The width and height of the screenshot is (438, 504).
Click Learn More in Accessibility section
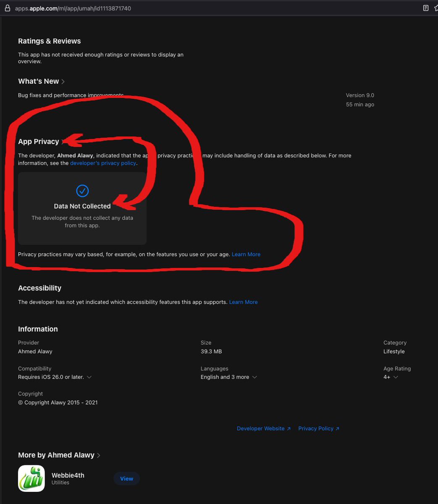click(243, 302)
